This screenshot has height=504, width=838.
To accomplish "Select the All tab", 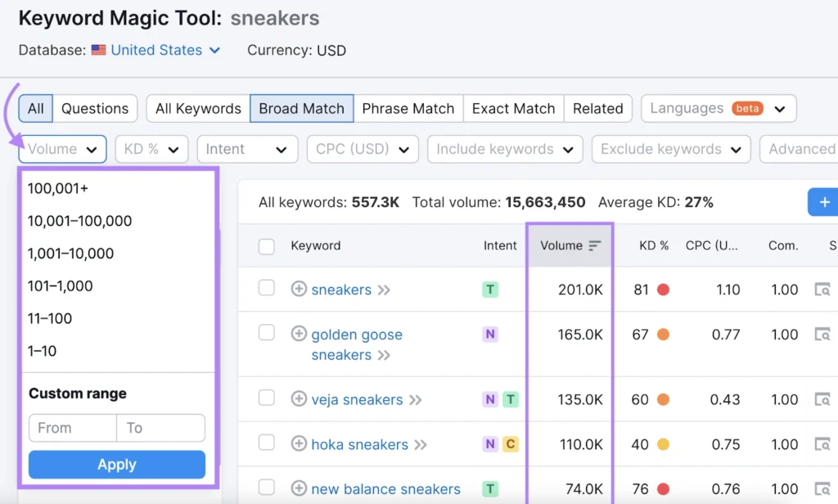I will click(36, 109).
